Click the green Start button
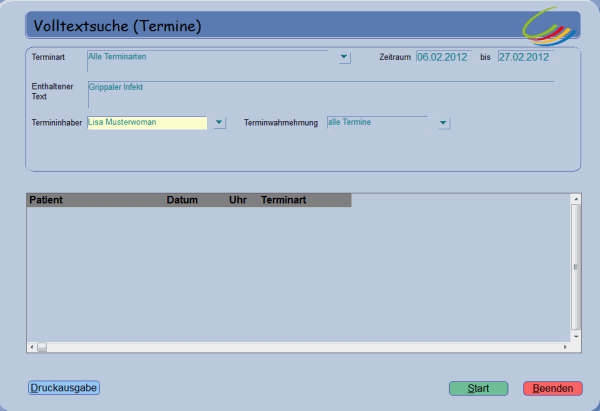This screenshot has width=600, height=411. click(x=478, y=388)
